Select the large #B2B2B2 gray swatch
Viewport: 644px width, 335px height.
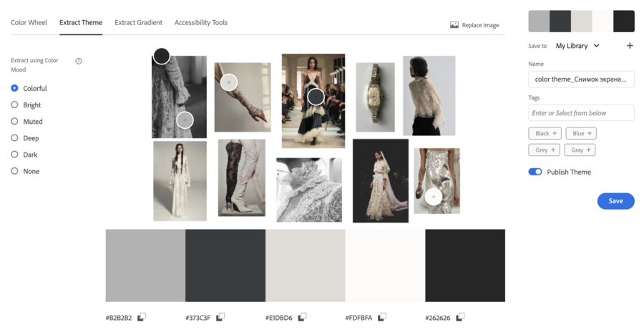[145, 266]
